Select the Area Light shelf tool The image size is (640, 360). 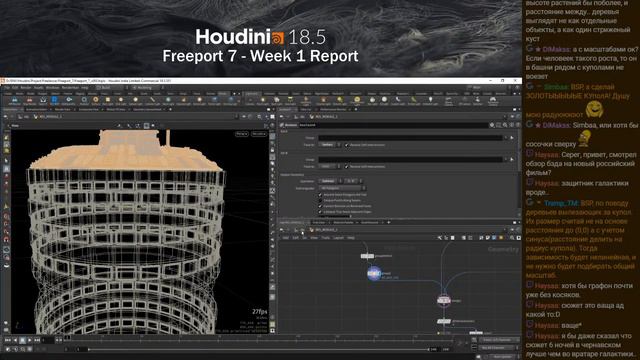(290, 100)
